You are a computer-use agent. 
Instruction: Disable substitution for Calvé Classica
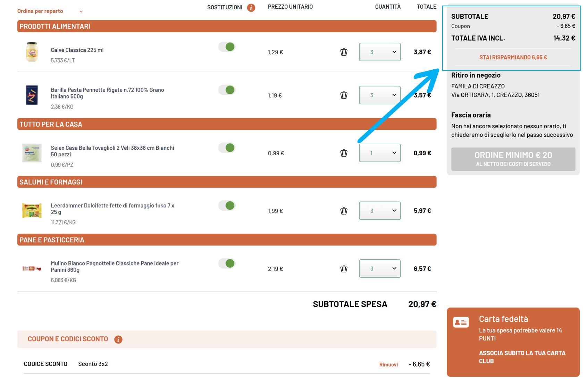pyautogui.click(x=227, y=47)
